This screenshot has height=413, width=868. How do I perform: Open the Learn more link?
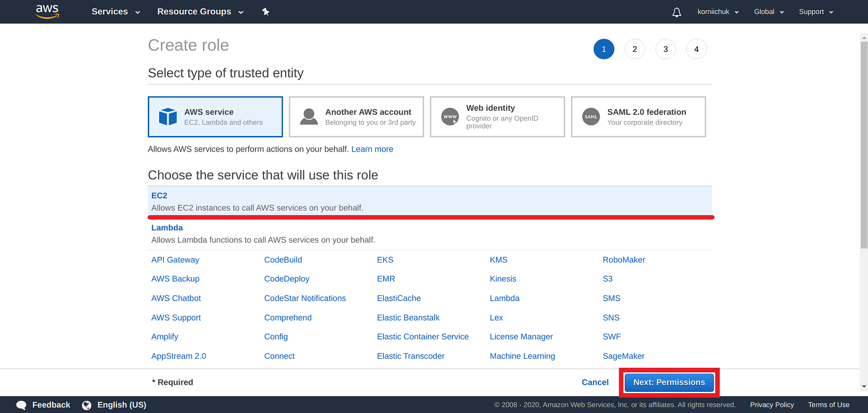pyautogui.click(x=372, y=149)
